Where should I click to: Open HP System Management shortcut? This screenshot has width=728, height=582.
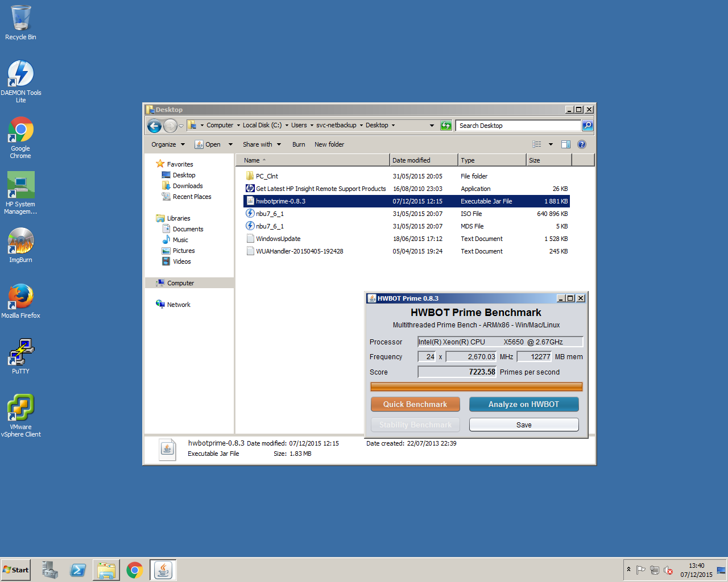(x=20, y=193)
